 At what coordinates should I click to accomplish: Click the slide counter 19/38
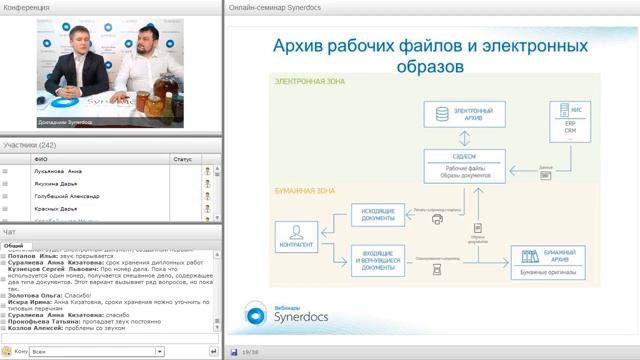(250, 352)
